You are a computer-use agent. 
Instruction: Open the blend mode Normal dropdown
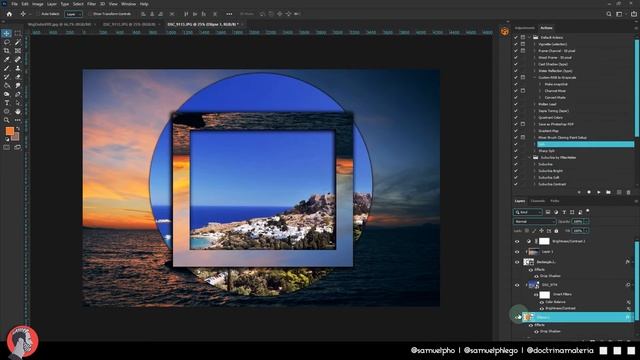click(534, 221)
